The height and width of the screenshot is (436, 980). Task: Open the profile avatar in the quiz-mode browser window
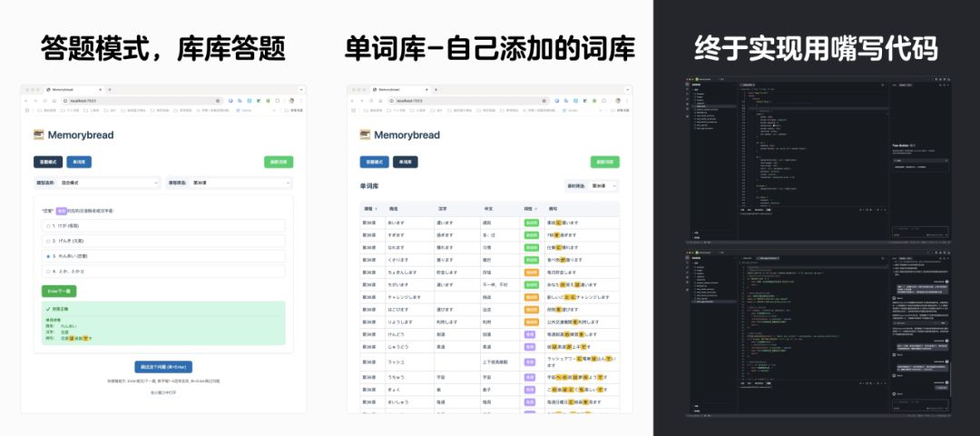pyautogui.click(x=292, y=101)
